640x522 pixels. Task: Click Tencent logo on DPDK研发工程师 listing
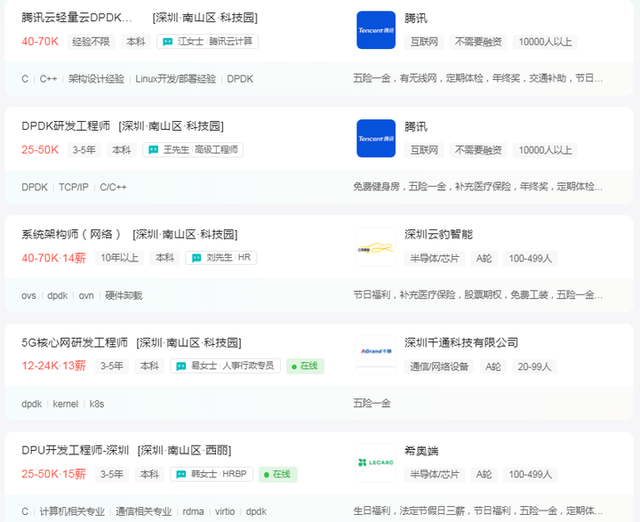pos(376,138)
